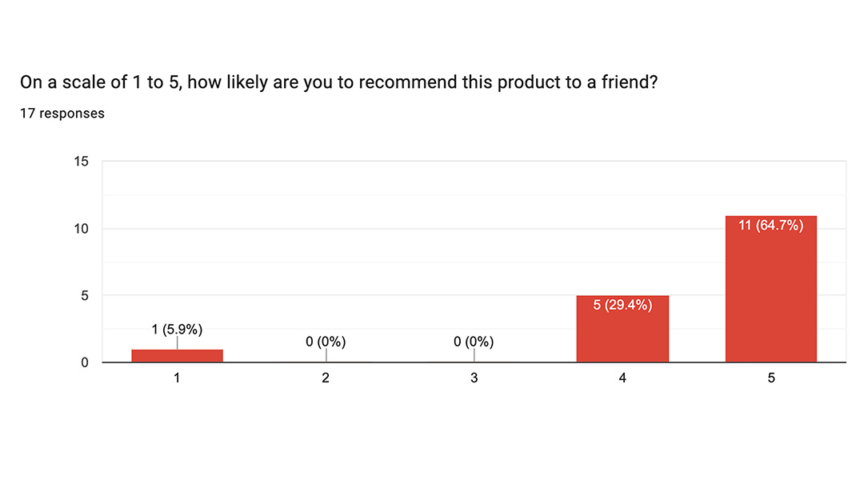
Task: Click the x-axis label "3"
Action: [x=474, y=378]
